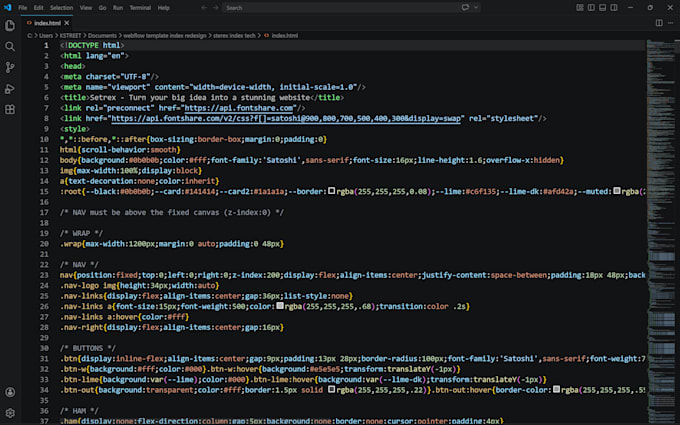Toggle the bottom panel
This screenshot has width=680, height=425.
point(602,7)
